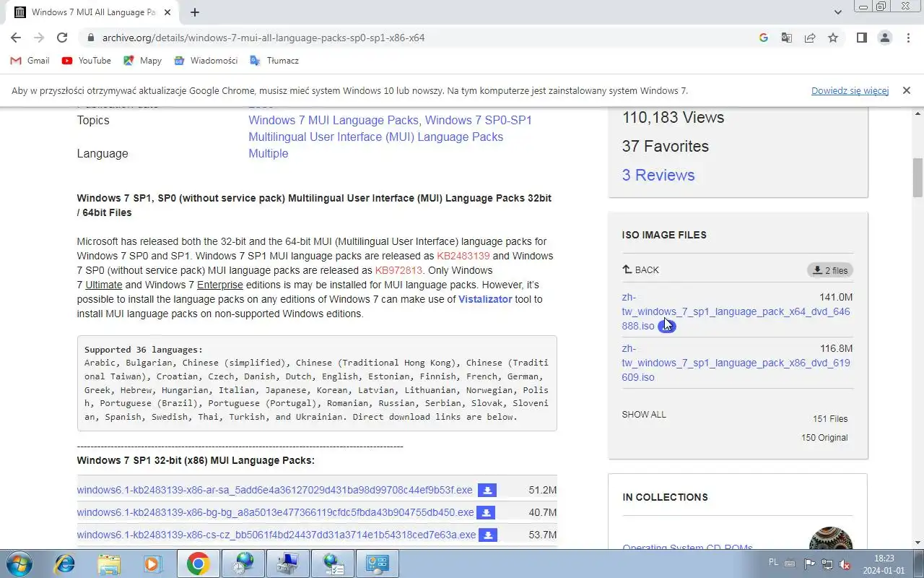Open the volume tray icon
The width and height of the screenshot is (924, 578).
[845, 564]
